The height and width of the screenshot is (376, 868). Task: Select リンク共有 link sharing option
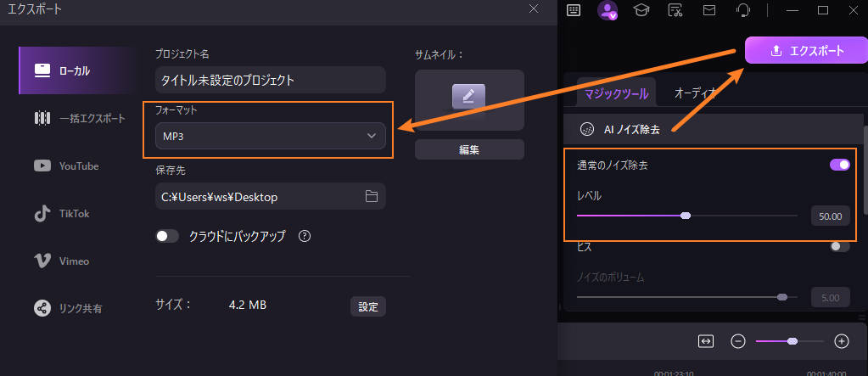pyautogui.click(x=68, y=308)
